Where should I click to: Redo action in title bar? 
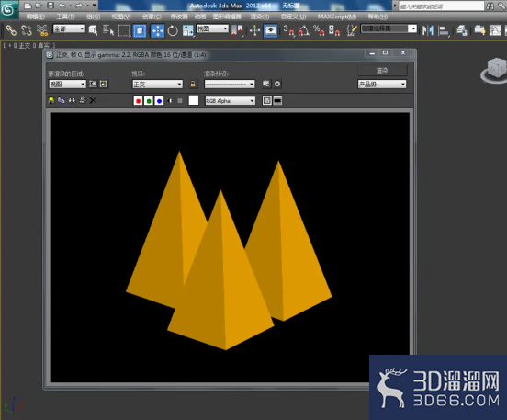tap(79, 6)
